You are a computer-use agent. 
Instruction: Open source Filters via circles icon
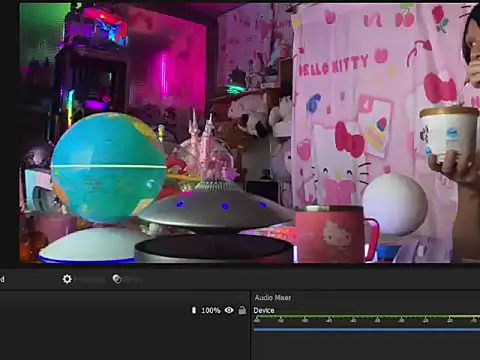[x=117, y=279]
